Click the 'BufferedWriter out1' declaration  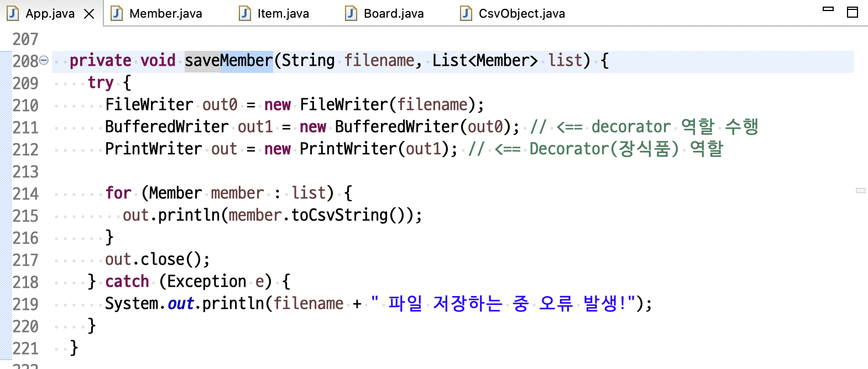[189, 126]
